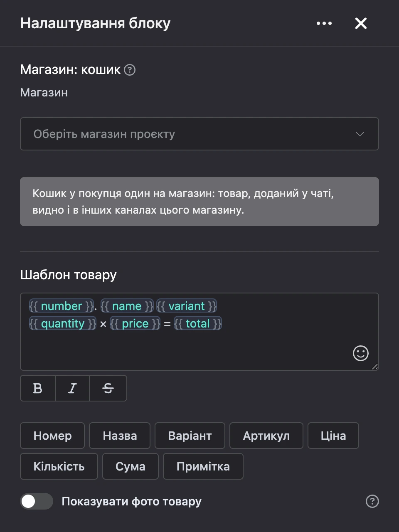Enable Показувати фото товару switch
The height and width of the screenshot is (532, 399).
[x=37, y=501]
